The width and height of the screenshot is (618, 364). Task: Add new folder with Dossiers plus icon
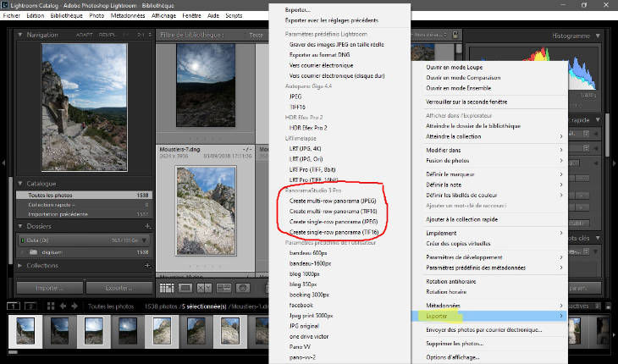coord(147,226)
